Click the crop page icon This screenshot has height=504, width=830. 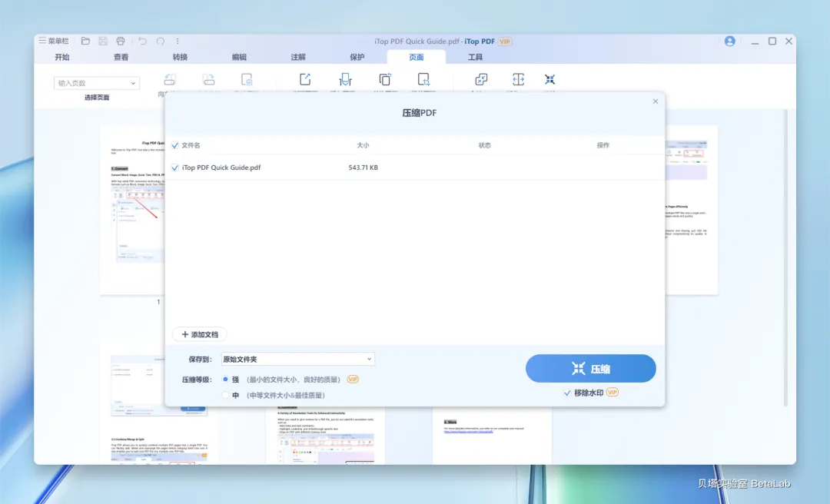tap(423, 79)
